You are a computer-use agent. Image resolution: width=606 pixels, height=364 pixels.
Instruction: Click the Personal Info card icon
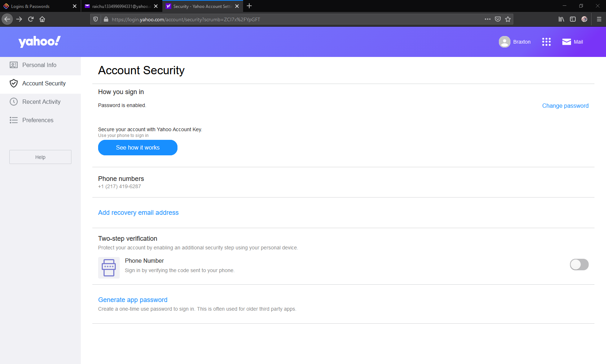coord(14,65)
